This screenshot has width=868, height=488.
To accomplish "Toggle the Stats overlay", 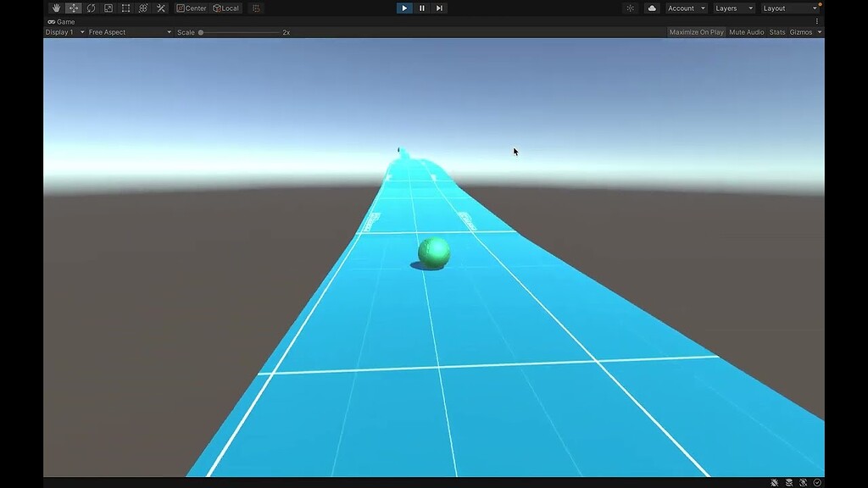I will (x=776, y=31).
